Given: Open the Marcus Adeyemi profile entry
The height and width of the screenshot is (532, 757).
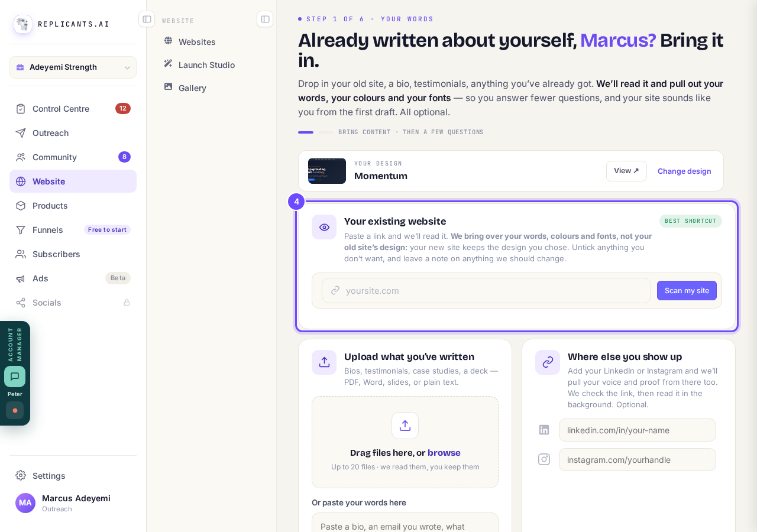Looking at the screenshot, I should 73,503.
